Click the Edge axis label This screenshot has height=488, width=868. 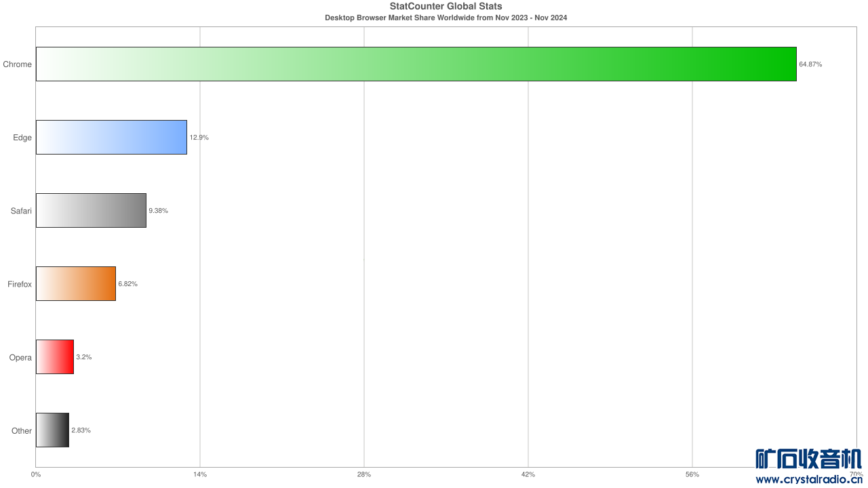(22, 138)
